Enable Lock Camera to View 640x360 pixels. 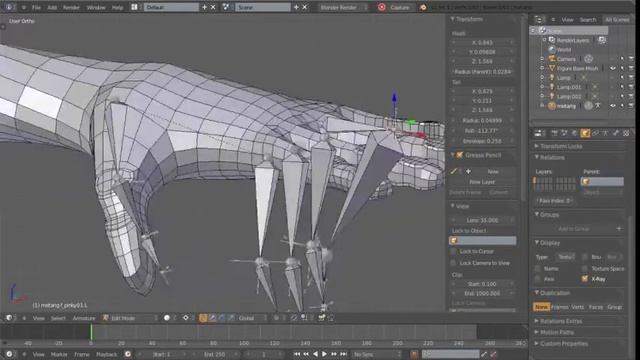coord(453,263)
